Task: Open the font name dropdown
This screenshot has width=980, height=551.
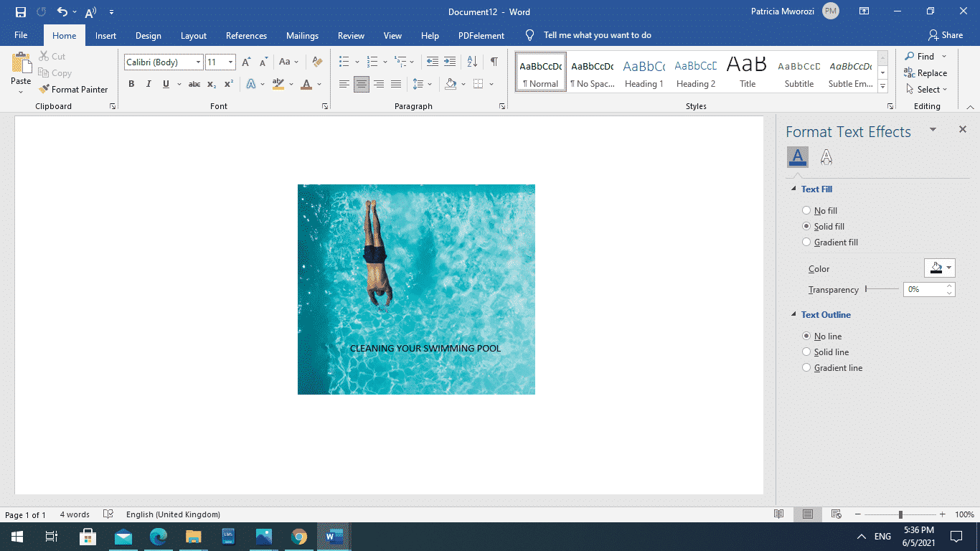Action: point(198,62)
